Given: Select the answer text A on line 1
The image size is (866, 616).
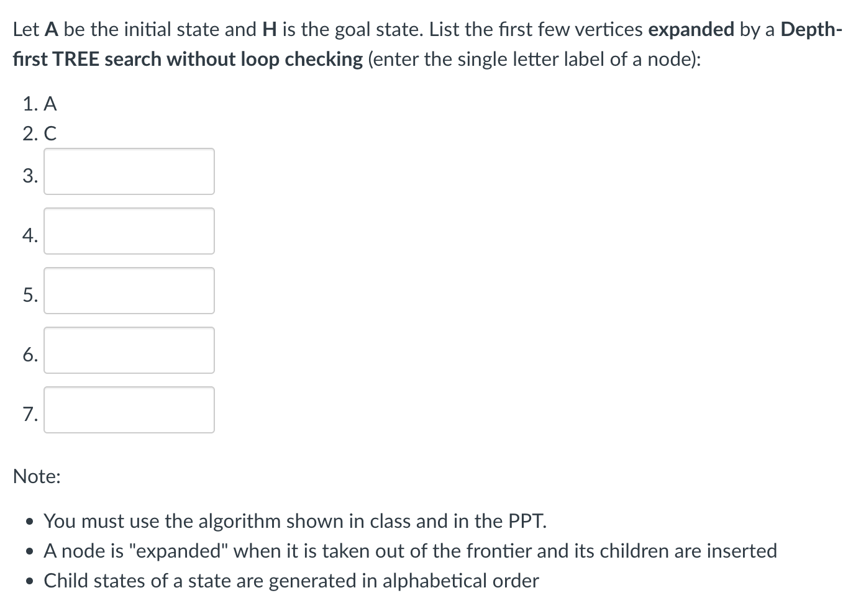Looking at the screenshot, I should tap(50, 104).
